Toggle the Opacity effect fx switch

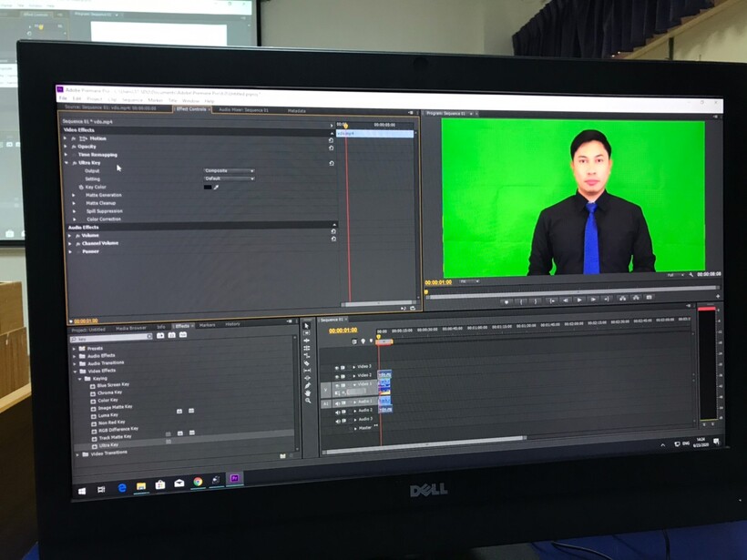[x=74, y=147]
